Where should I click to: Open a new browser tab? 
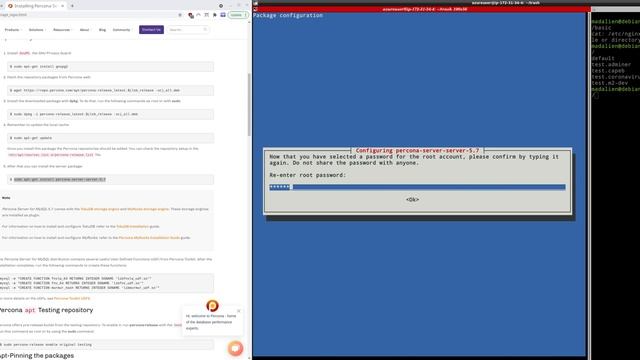(72, 6)
